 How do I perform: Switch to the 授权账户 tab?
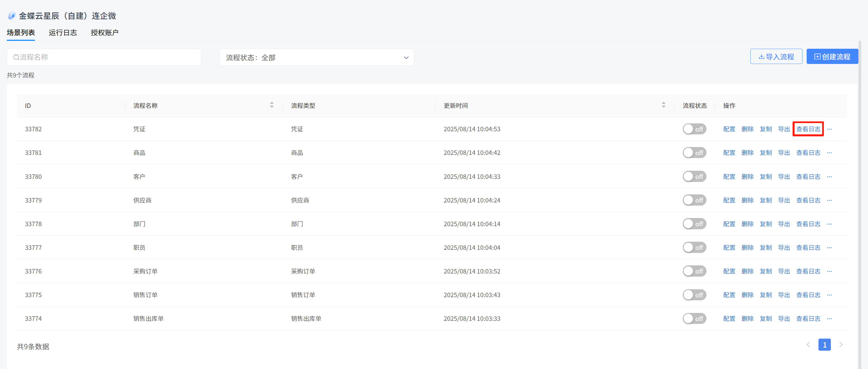104,33
